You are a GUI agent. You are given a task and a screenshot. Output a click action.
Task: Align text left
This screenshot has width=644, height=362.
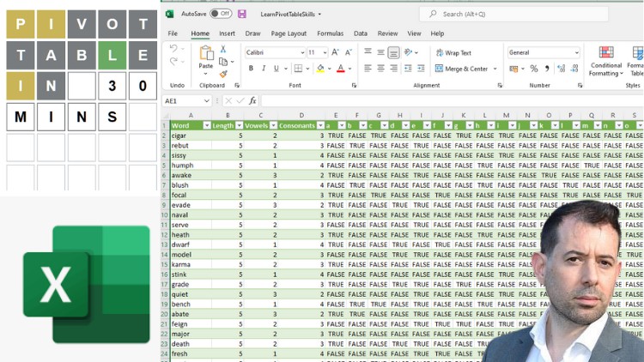point(368,68)
